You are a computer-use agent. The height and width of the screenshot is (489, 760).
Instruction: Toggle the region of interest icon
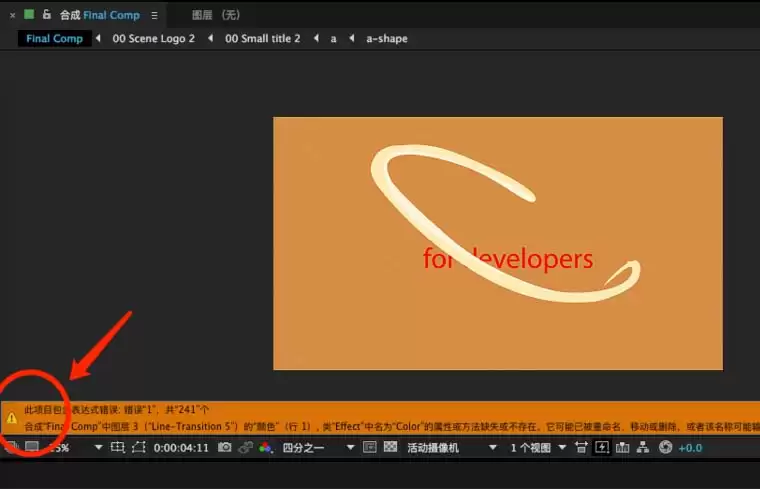pos(370,447)
